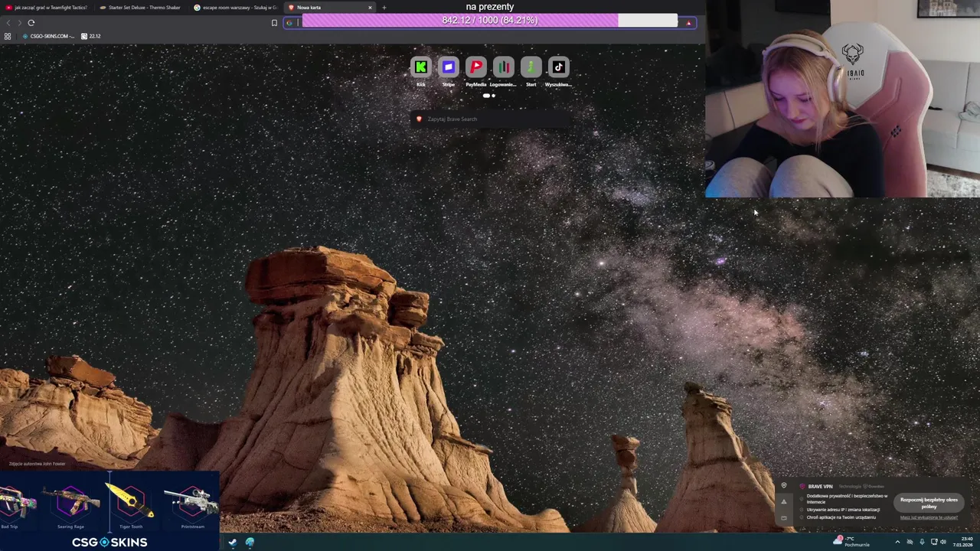Open the TikTok Wyszukiwa... shortcut tile
This screenshot has width=980, height=551.
(x=558, y=67)
